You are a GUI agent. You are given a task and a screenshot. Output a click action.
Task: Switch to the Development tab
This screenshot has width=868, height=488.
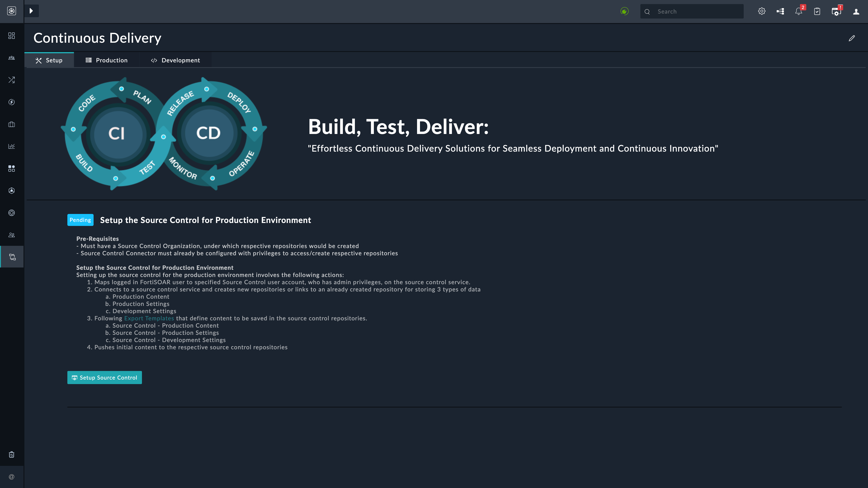[175, 60]
